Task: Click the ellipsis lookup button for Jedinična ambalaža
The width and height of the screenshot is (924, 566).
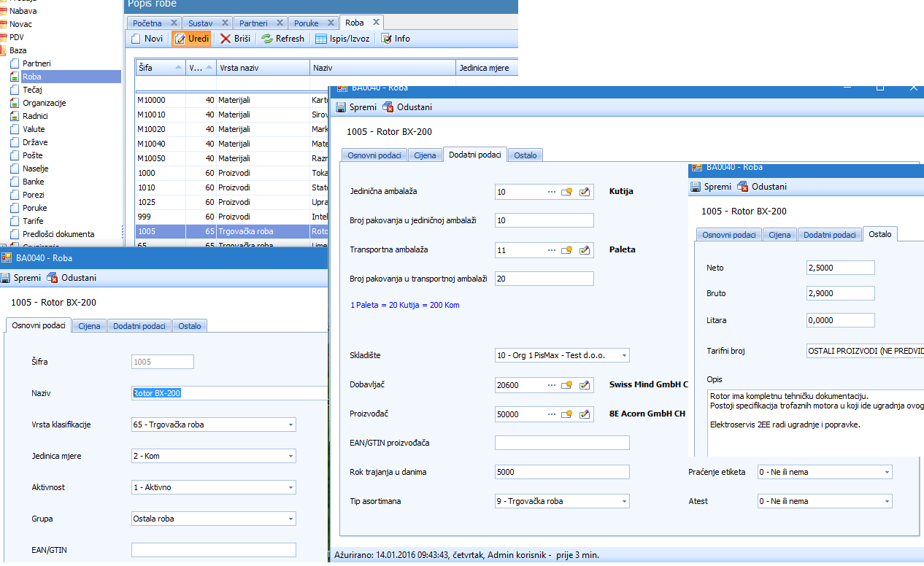Action: (x=552, y=191)
